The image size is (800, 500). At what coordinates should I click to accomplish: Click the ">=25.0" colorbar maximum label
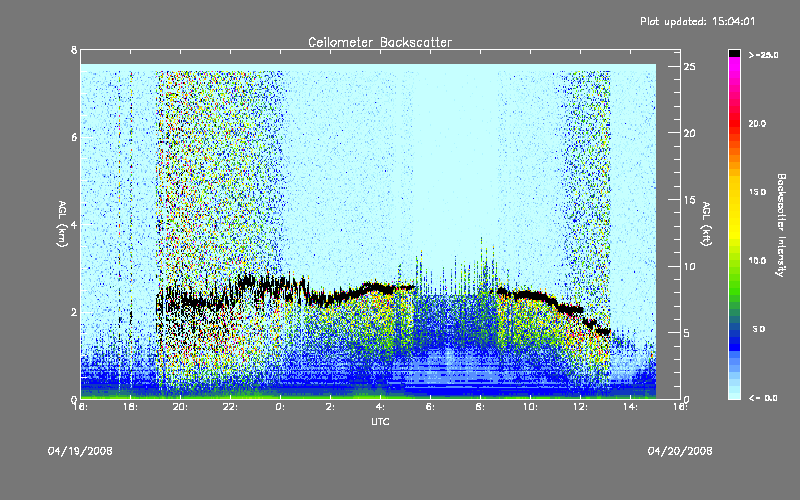tap(763, 55)
